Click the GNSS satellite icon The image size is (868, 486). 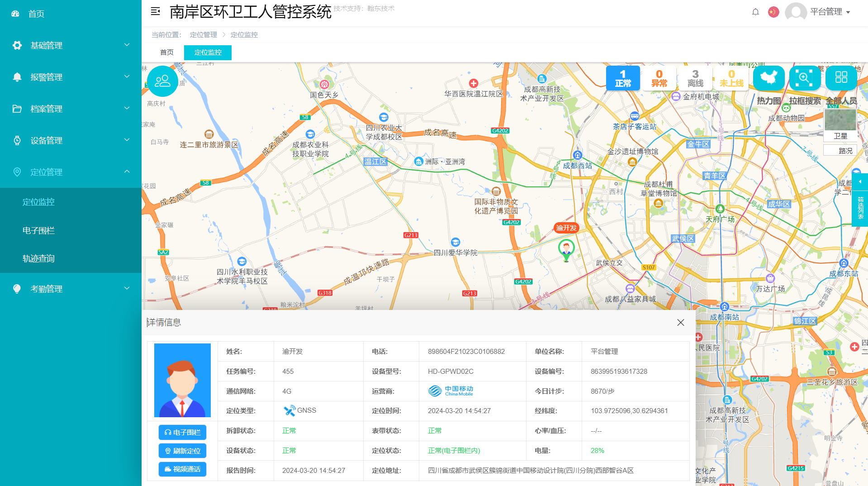(289, 410)
